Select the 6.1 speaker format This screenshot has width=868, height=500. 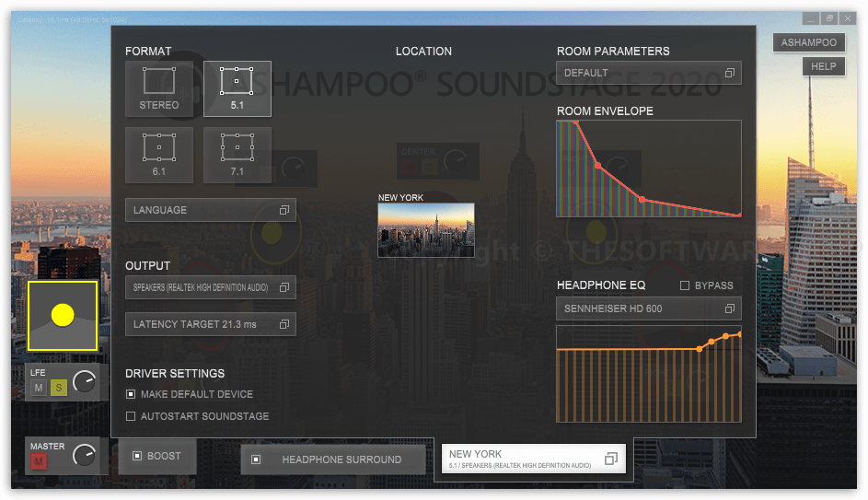[159, 155]
